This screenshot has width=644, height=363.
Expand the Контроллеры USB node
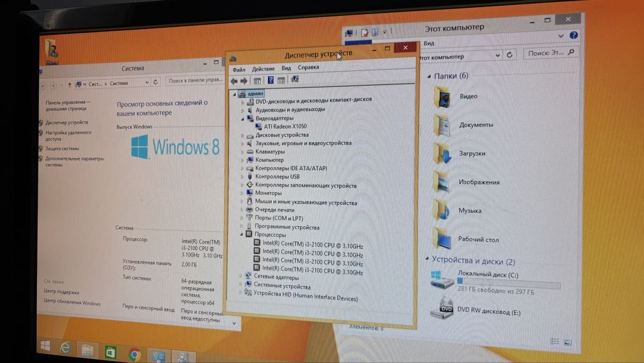[x=242, y=177]
